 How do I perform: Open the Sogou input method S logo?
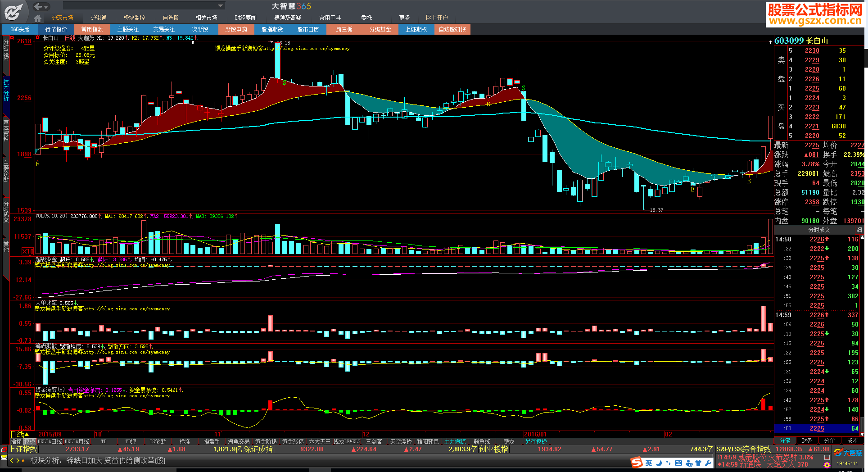pyautogui.click(x=637, y=463)
